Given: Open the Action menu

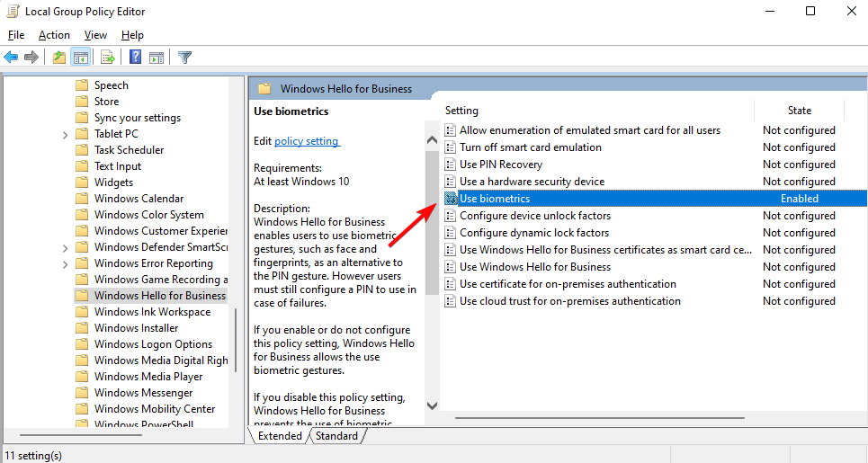Looking at the screenshot, I should point(54,35).
